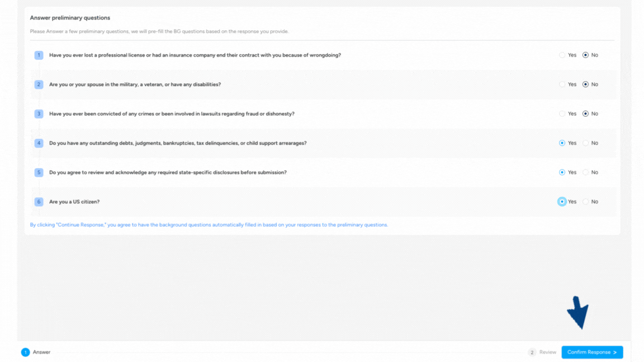Choose Yes for state-specific disclosures question
The image size is (644, 362).
click(562, 173)
